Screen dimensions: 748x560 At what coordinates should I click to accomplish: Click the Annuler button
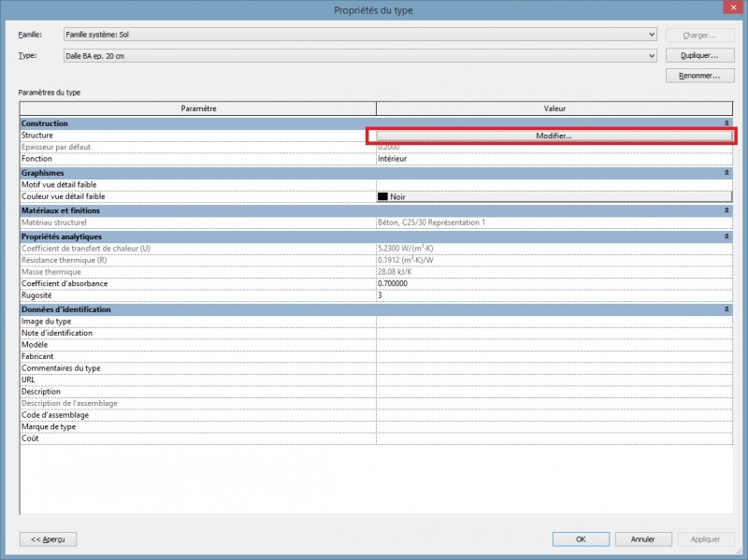click(x=642, y=539)
